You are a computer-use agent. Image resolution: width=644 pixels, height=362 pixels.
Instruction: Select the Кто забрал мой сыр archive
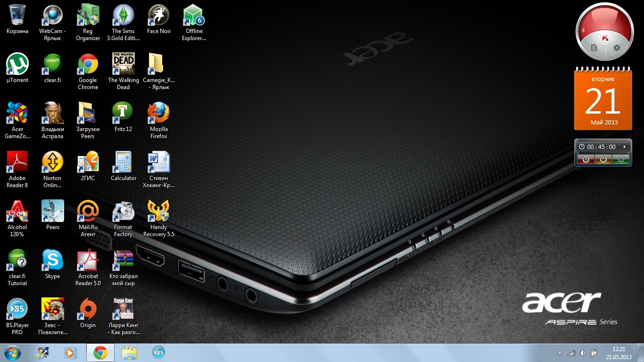click(x=123, y=268)
